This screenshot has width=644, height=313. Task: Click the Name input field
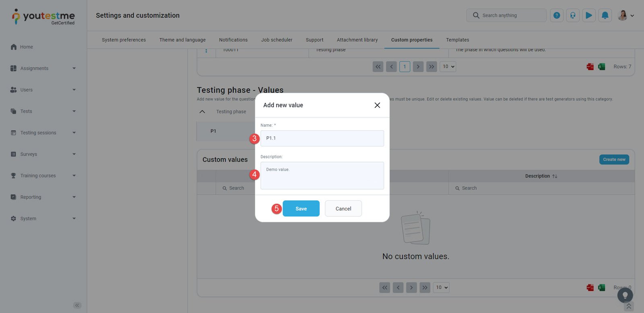click(322, 138)
